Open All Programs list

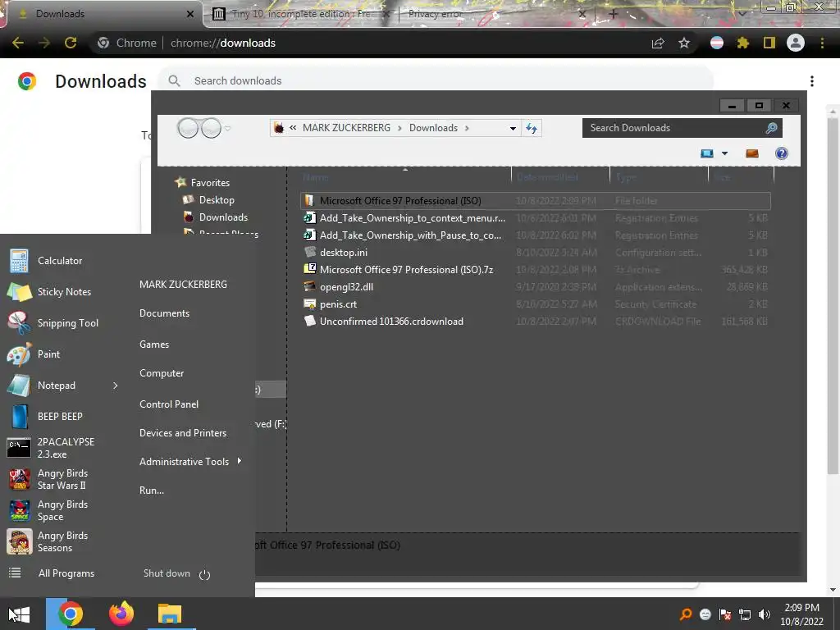click(x=66, y=573)
